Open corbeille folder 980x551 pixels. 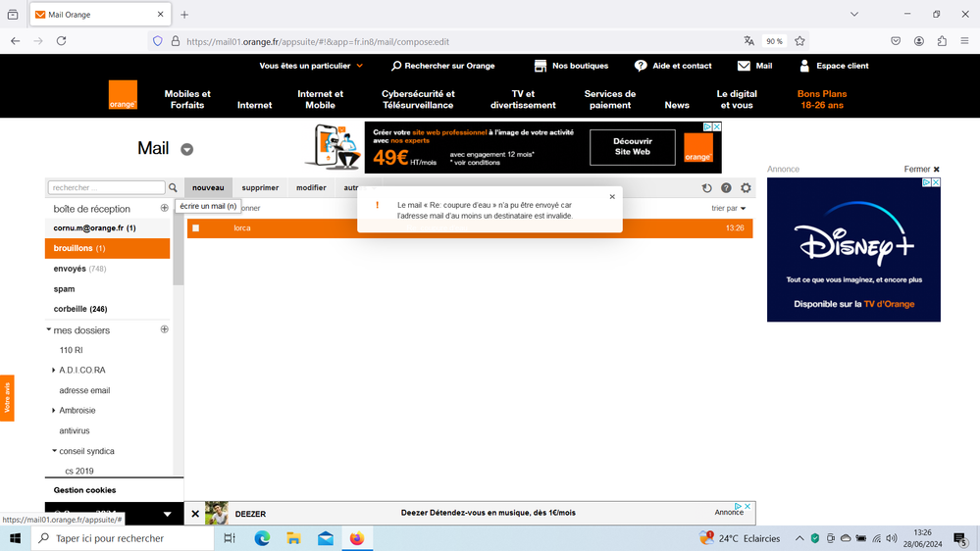point(108,309)
